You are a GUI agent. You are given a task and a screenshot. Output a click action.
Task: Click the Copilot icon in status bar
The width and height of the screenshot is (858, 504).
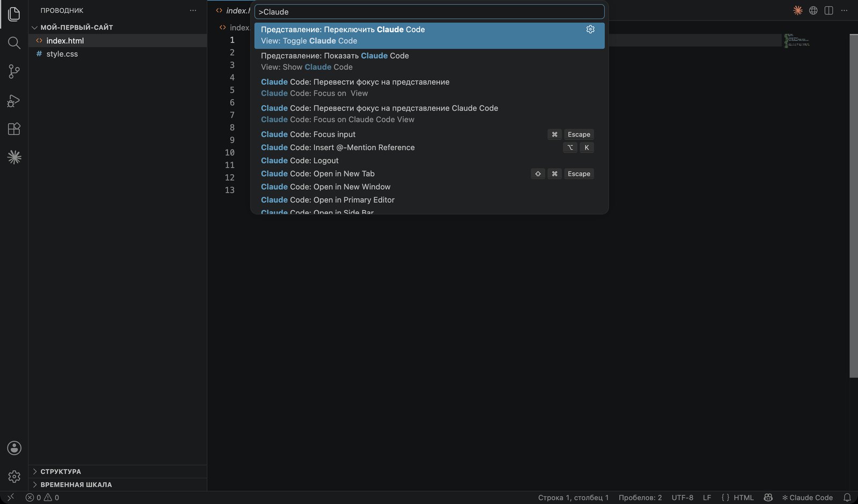coord(768,498)
